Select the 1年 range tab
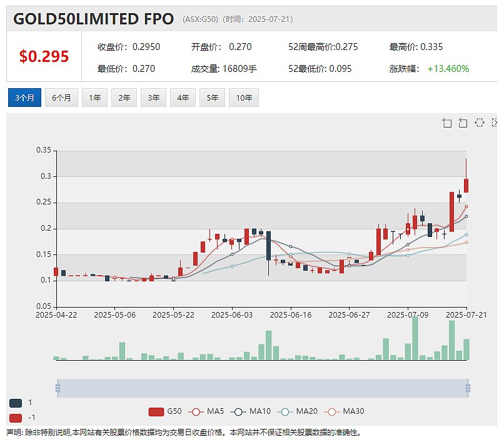The width and height of the screenshot is (504, 442). [x=94, y=98]
